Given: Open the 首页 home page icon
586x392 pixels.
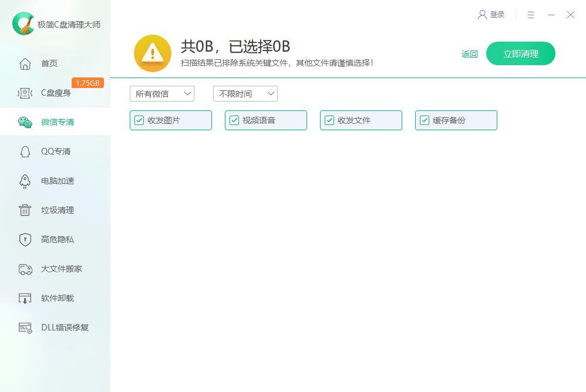Looking at the screenshot, I should coord(25,63).
